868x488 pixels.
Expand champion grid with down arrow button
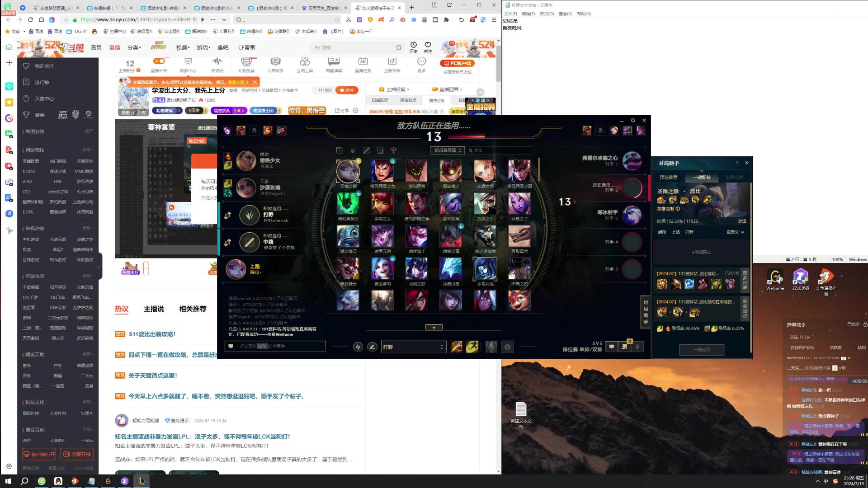(434, 328)
